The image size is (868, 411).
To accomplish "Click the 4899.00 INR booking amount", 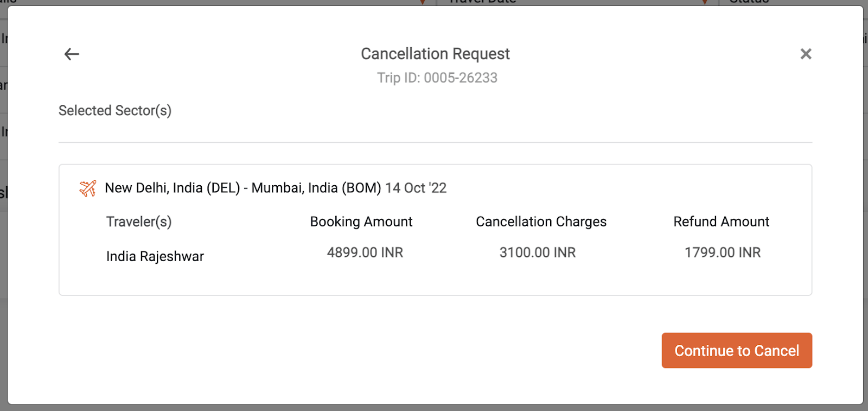I will point(365,252).
